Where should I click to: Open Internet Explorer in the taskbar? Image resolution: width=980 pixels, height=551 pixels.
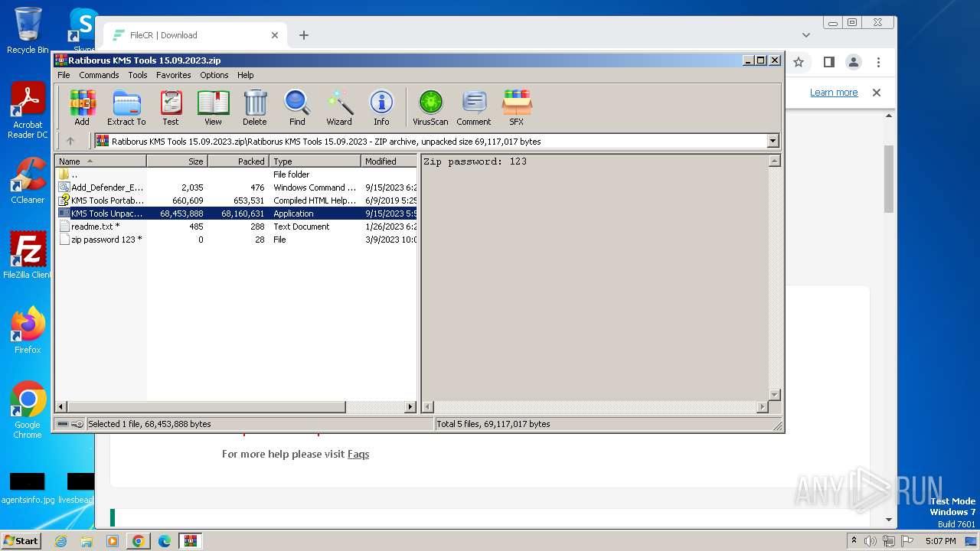pos(61,541)
